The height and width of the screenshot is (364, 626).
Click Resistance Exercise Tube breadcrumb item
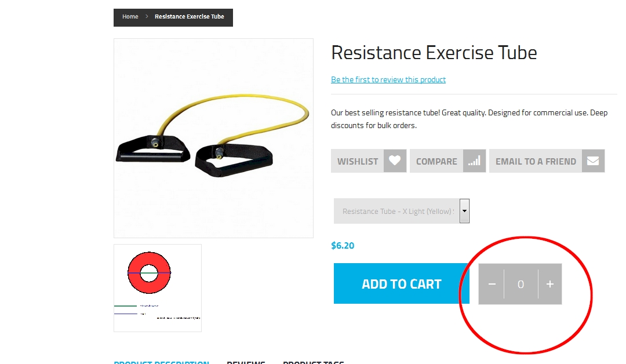click(x=189, y=16)
